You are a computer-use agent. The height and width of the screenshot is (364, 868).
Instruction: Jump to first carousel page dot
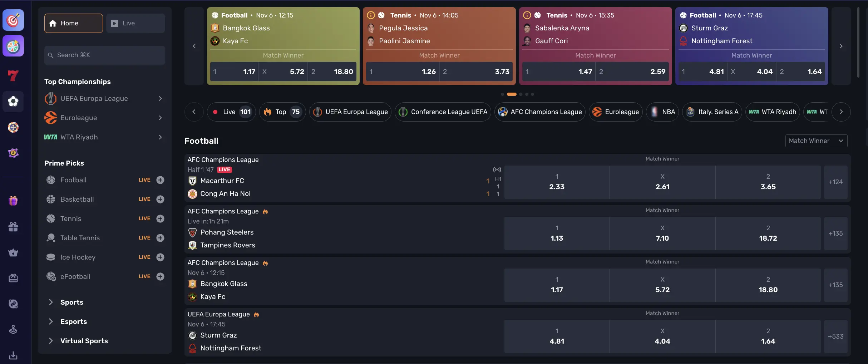502,94
